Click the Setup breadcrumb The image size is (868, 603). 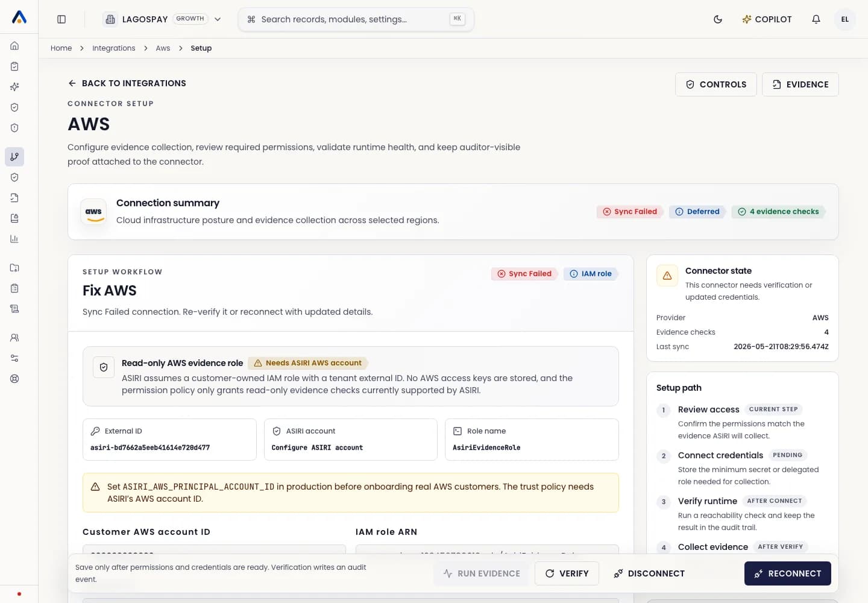(x=201, y=48)
